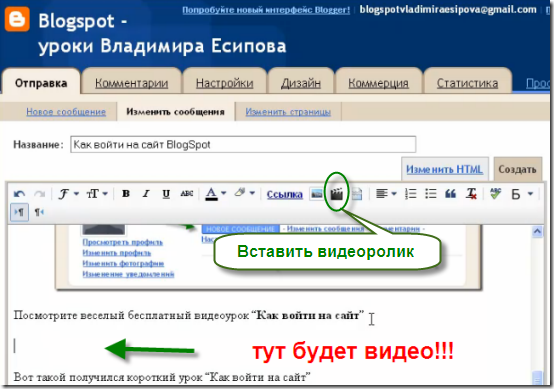
Task: Click the insert video clapperboard icon
Action: click(x=336, y=194)
